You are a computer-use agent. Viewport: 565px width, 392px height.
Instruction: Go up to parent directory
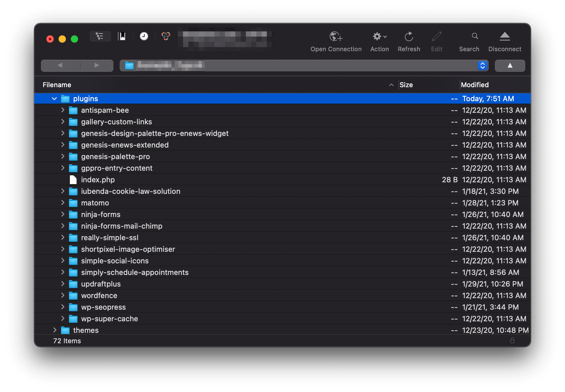click(510, 66)
